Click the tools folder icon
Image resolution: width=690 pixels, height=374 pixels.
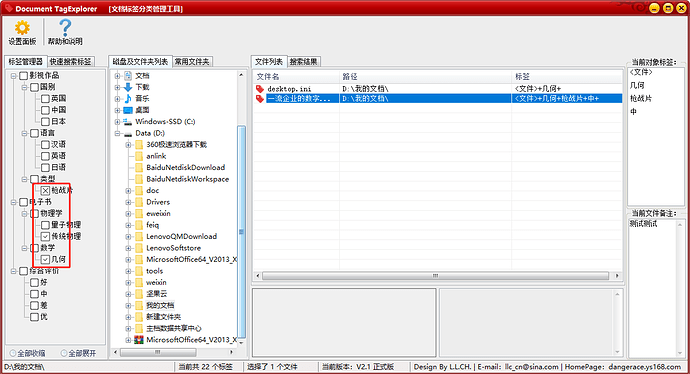coord(139,271)
